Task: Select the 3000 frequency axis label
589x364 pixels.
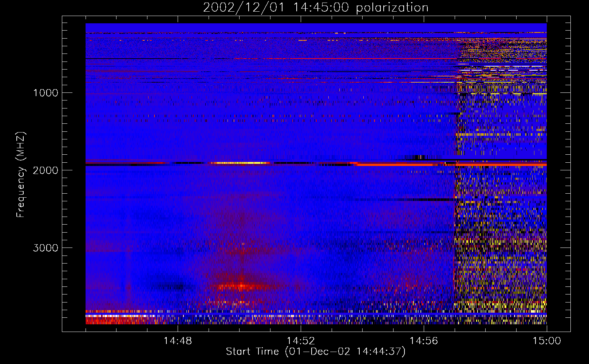Action: coord(46,248)
